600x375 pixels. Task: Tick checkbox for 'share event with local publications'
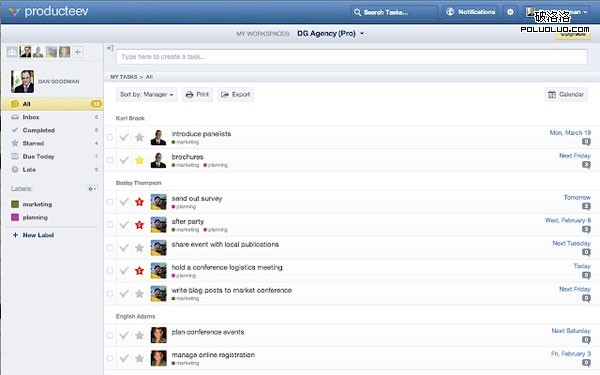pyautogui.click(x=110, y=248)
